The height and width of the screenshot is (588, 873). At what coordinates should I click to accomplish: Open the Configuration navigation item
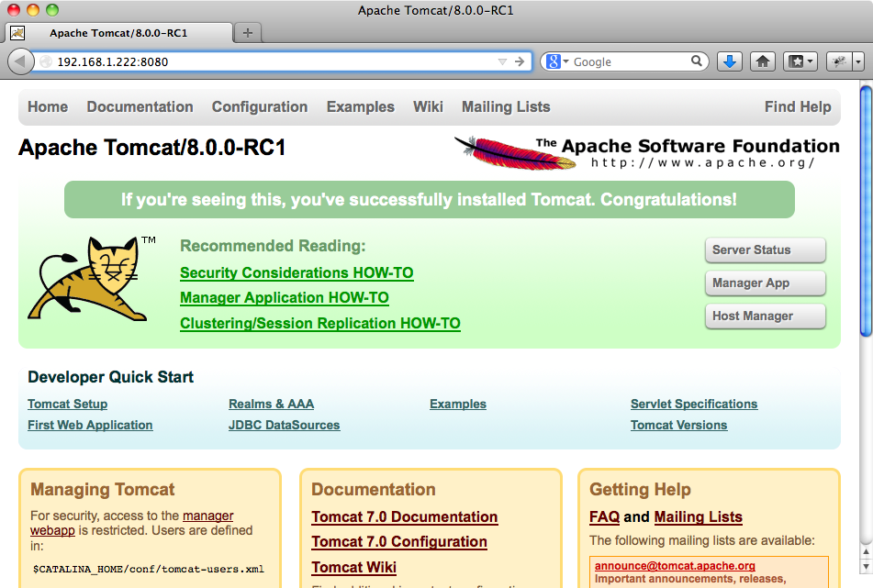click(260, 106)
